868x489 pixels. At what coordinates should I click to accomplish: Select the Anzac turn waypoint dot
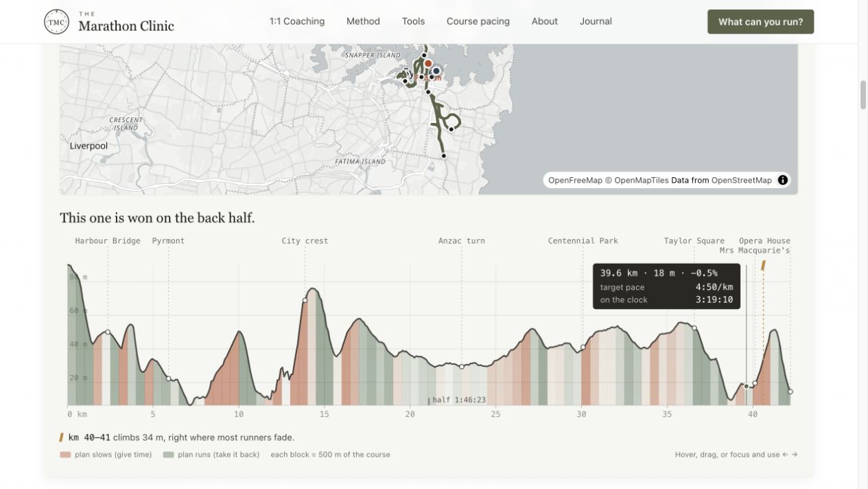tap(462, 367)
